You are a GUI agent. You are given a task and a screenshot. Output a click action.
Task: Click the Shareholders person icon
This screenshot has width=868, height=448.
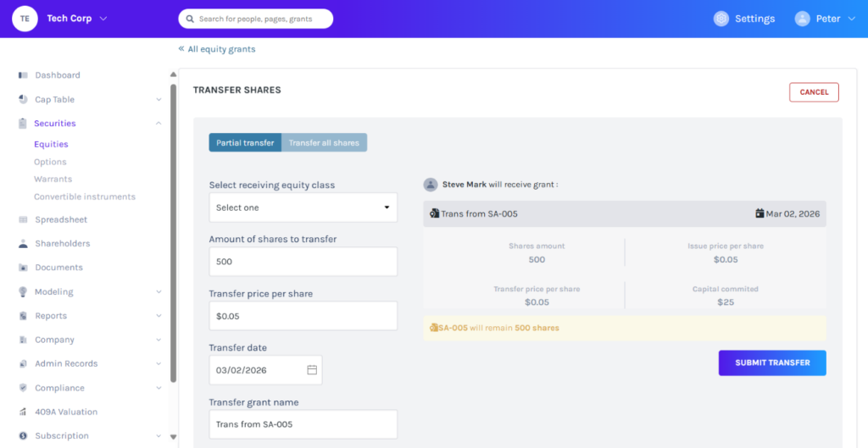coord(23,244)
